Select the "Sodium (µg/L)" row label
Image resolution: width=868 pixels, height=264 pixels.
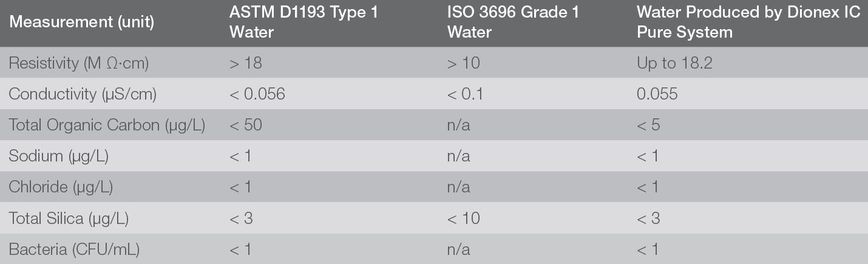click(x=58, y=156)
